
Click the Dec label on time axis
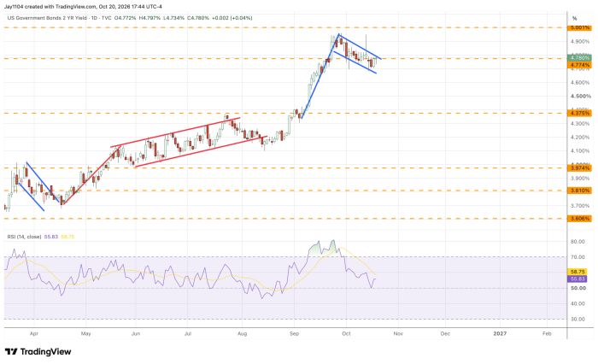coord(445,334)
